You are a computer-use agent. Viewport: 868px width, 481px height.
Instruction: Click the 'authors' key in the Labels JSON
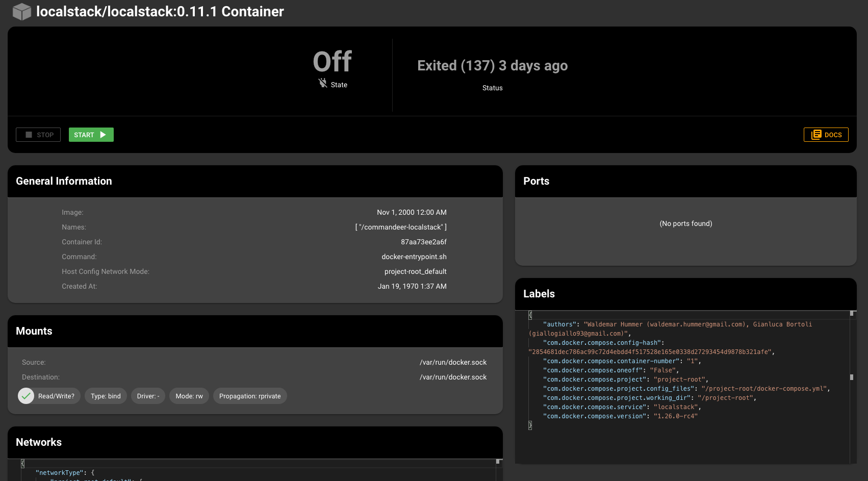(559, 324)
